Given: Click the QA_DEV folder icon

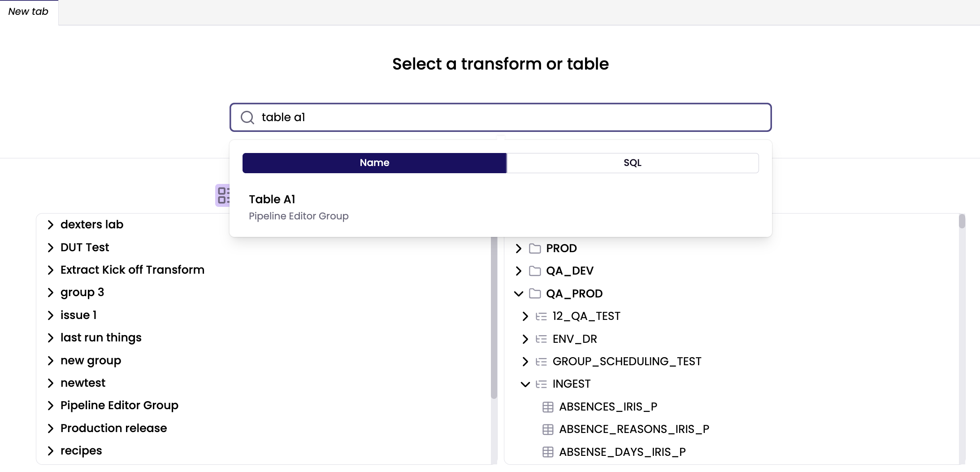Looking at the screenshot, I should [535, 271].
